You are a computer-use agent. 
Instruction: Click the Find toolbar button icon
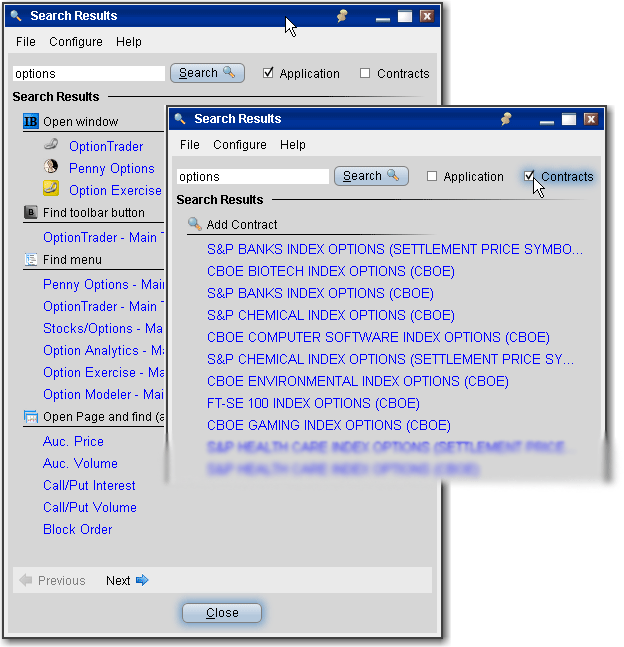[x=30, y=213]
